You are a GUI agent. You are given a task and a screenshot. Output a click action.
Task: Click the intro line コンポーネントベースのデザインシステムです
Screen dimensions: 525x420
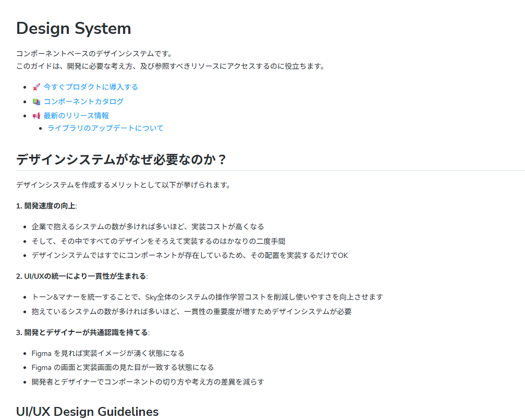pos(94,54)
